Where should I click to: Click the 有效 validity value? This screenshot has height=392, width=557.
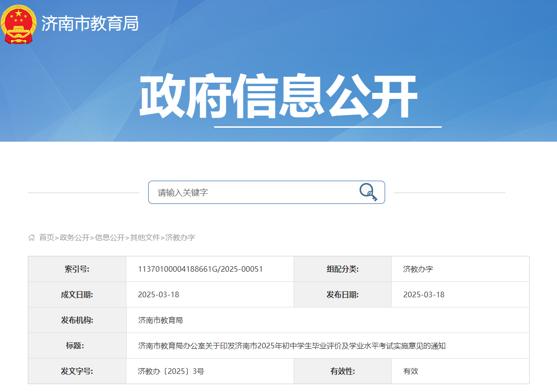pos(411,372)
